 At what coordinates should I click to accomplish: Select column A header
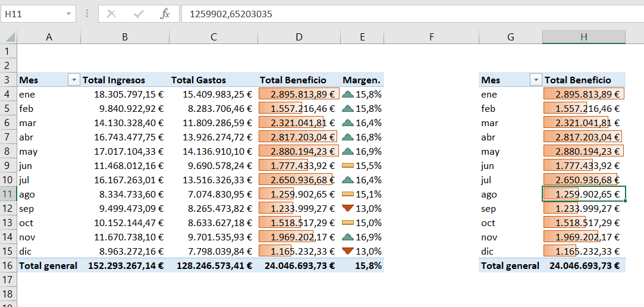49,37
